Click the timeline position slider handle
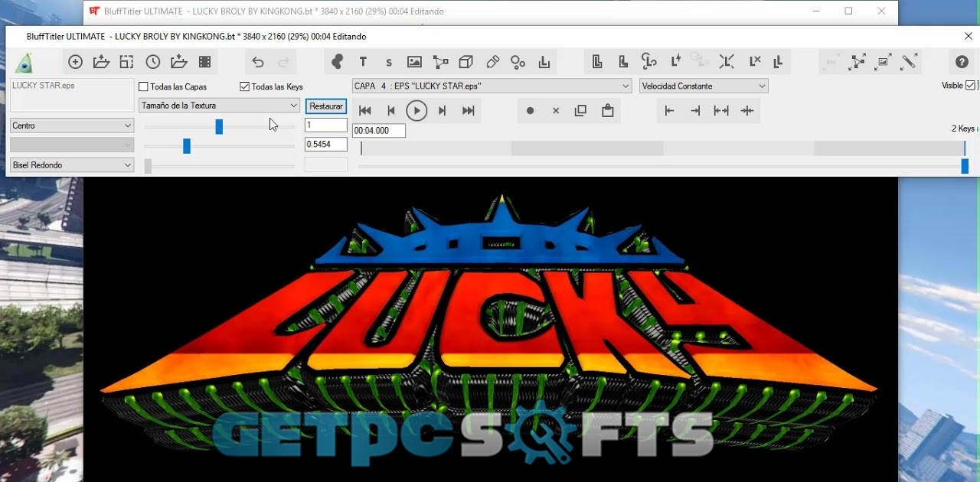This screenshot has width=980, height=482. coord(965,166)
